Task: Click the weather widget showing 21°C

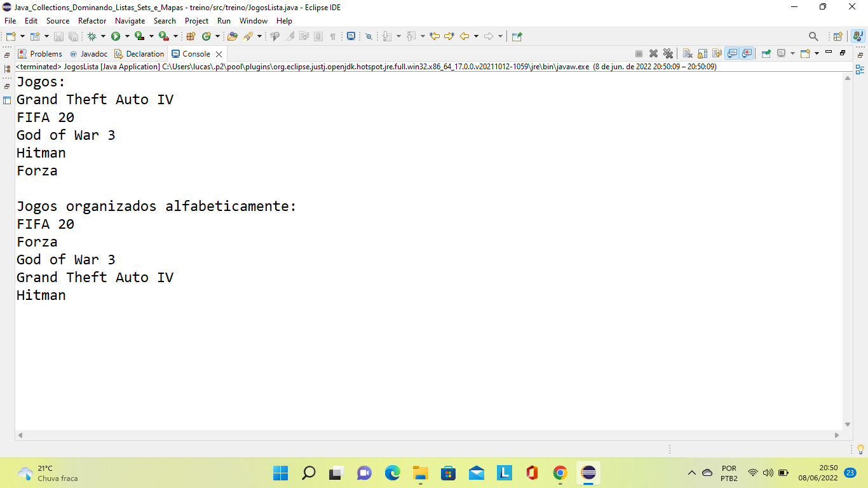Action: (x=48, y=473)
